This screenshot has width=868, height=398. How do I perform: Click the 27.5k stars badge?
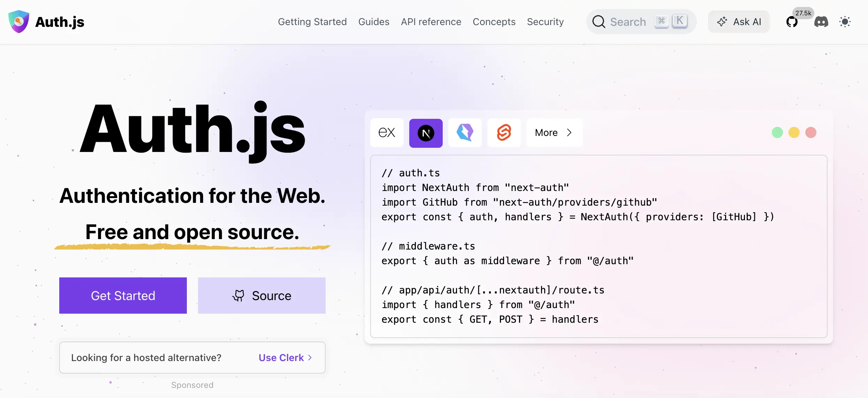click(803, 13)
